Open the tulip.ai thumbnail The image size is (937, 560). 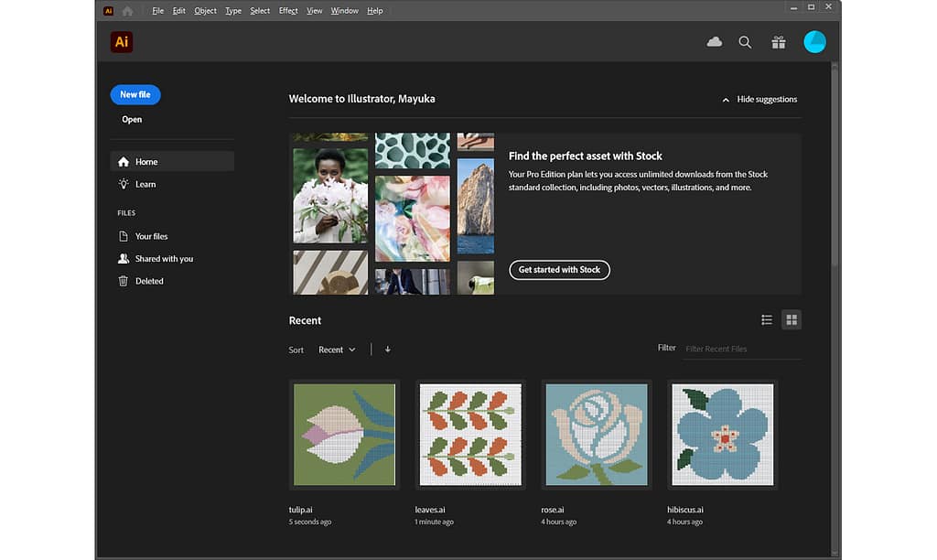(344, 435)
